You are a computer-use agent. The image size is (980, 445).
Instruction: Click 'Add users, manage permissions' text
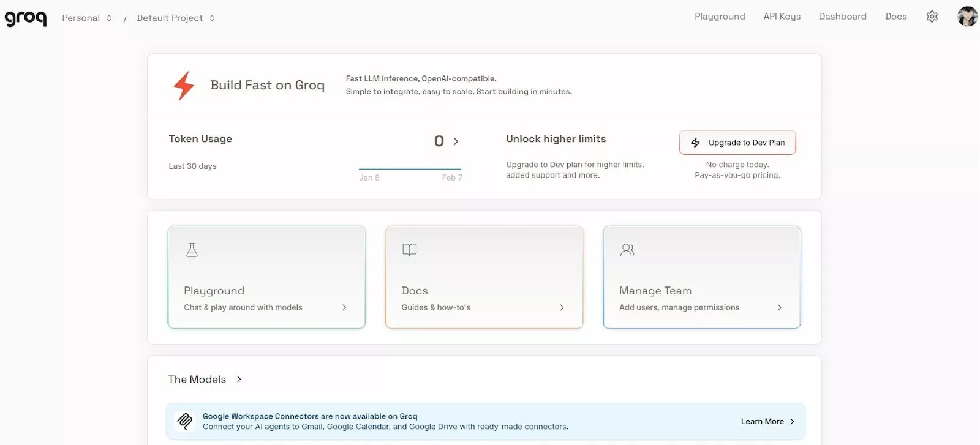coord(679,307)
